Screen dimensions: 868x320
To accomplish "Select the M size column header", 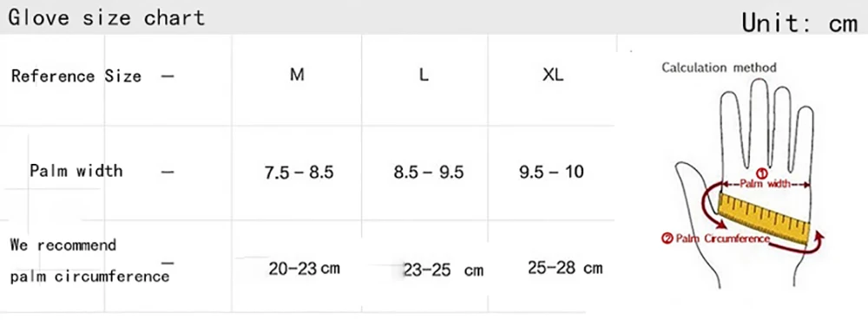I will point(297,75).
